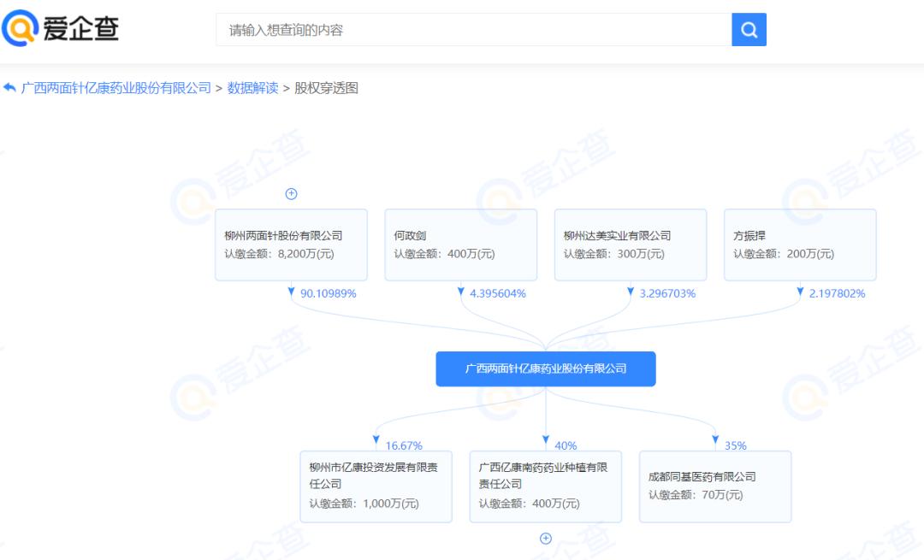Click 认缴金额: 200万(元) text

pos(784,254)
